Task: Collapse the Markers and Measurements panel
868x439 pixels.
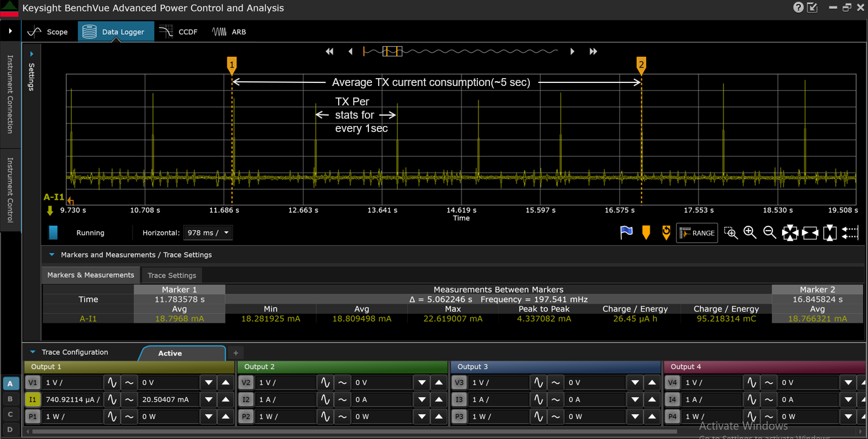Action: tap(51, 255)
